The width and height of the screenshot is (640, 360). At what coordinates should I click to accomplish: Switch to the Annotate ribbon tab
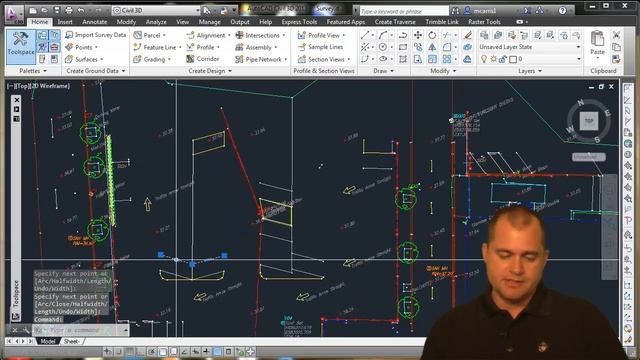coord(95,22)
